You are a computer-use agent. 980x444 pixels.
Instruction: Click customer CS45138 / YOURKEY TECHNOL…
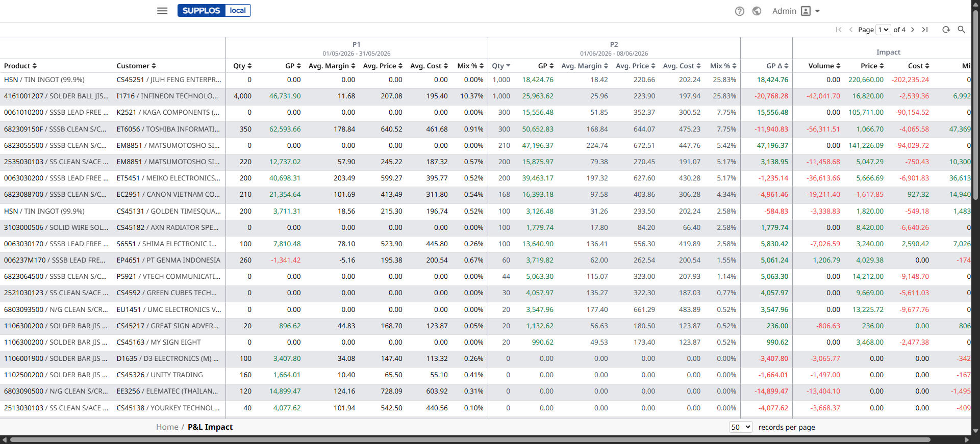168,408
